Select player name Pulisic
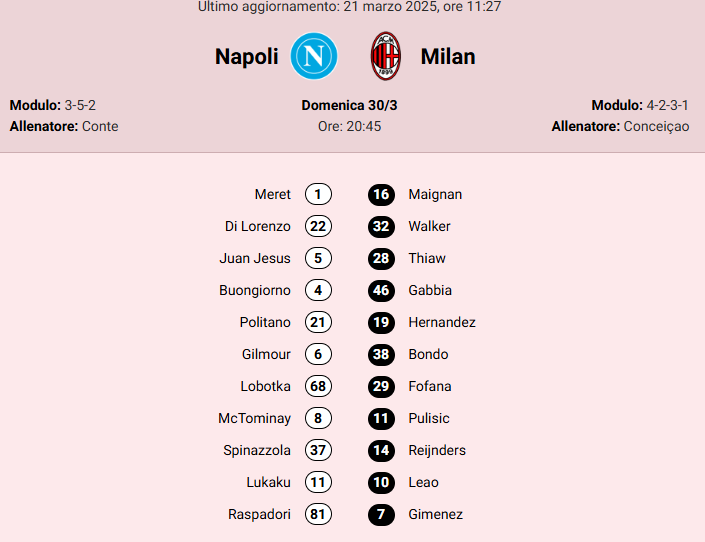The height and width of the screenshot is (542, 705). coord(429,418)
